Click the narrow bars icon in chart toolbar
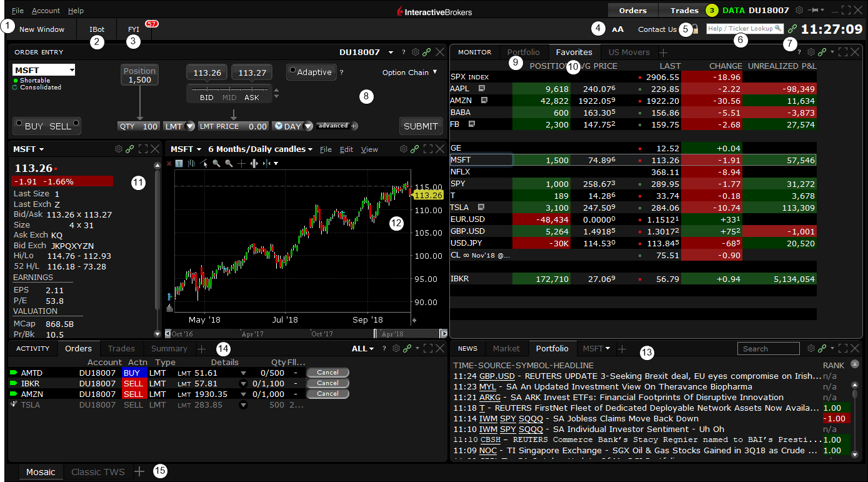The image size is (868, 482). (x=266, y=163)
